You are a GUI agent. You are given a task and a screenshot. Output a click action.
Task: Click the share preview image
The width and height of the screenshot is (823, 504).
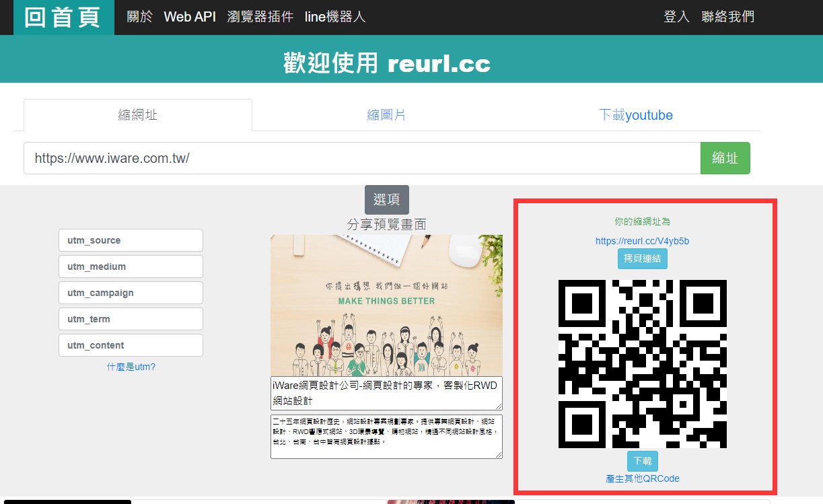386,305
